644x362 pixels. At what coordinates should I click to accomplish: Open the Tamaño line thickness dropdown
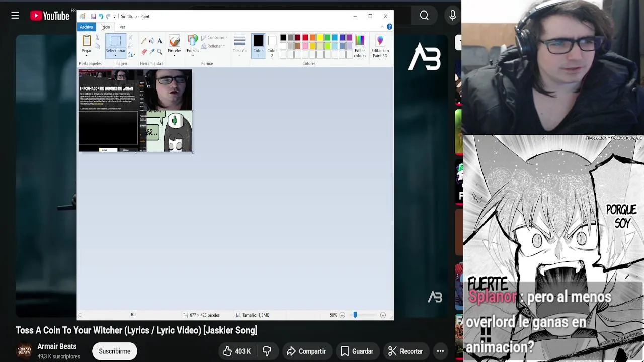(x=239, y=45)
